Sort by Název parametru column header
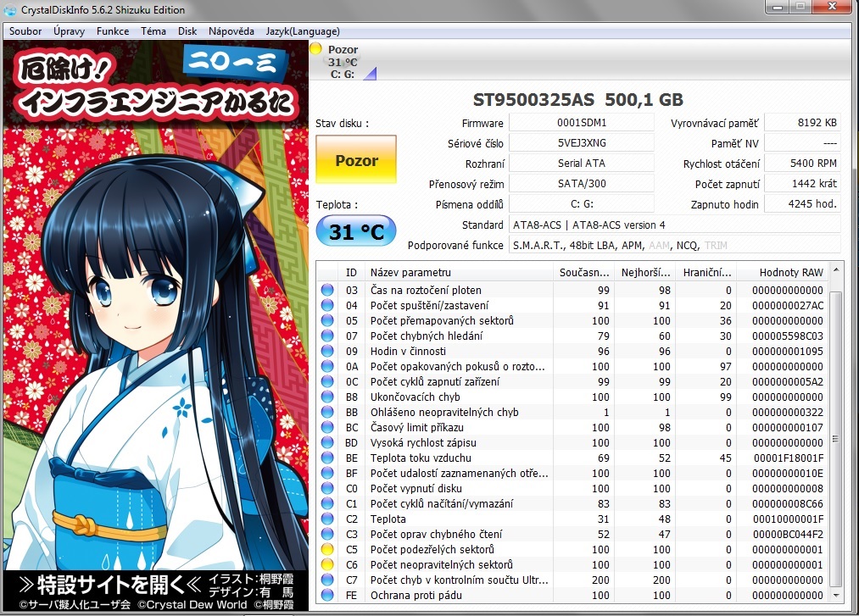Image resolution: width=859 pixels, height=616 pixels. point(459,272)
